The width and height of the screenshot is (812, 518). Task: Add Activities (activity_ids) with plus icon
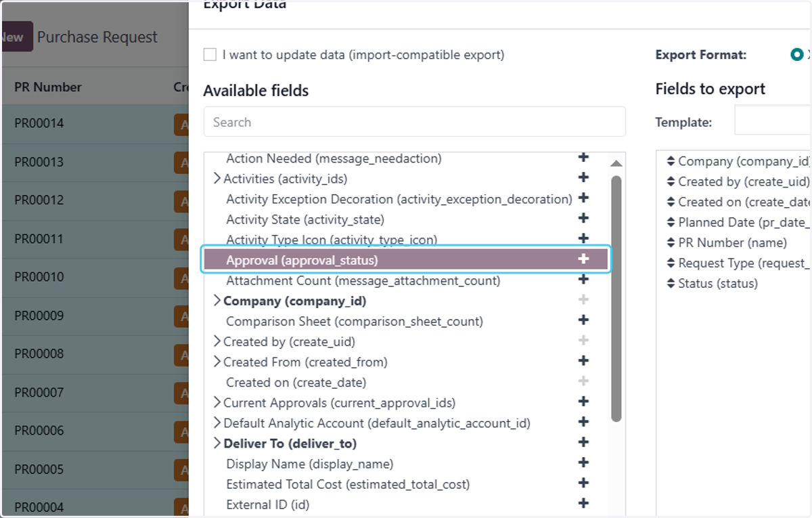coord(583,177)
